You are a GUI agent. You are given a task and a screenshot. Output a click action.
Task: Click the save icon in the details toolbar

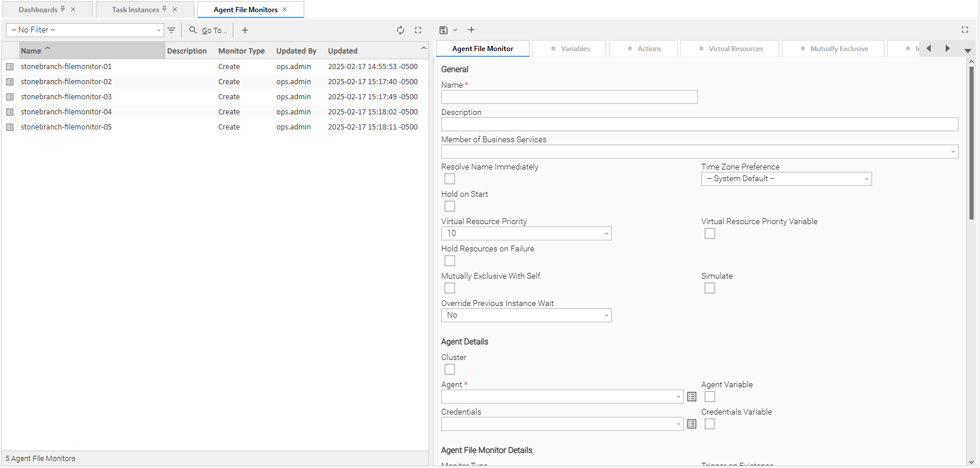444,30
